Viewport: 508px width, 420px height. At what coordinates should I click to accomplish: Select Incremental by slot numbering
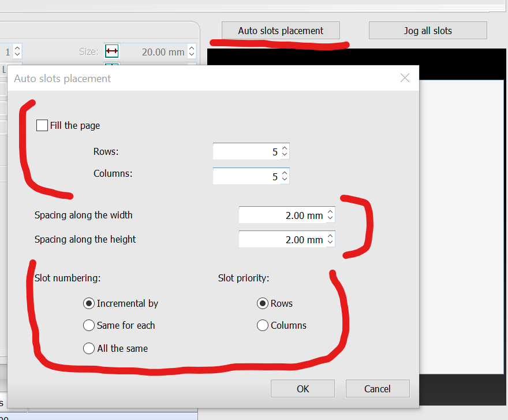pyautogui.click(x=89, y=303)
